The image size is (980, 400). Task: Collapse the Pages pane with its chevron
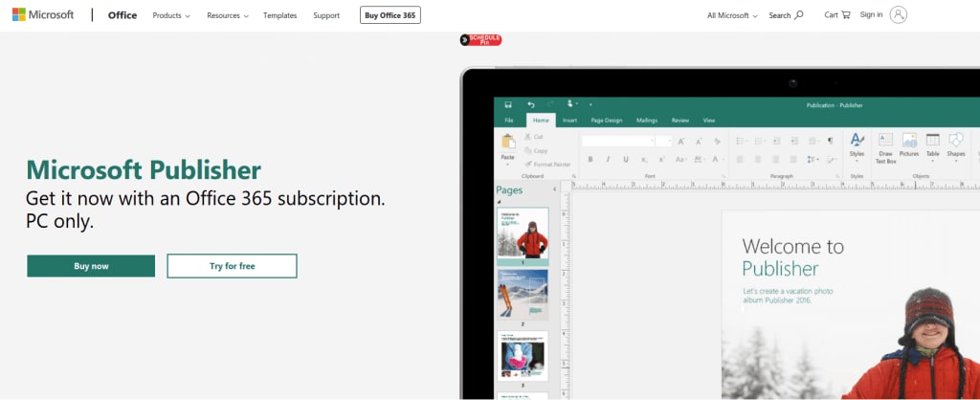pyautogui.click(x=554, y=189)
